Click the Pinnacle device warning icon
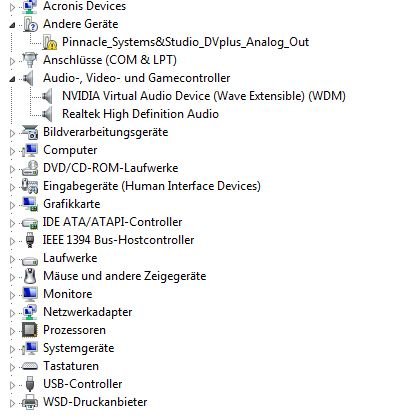413x419 pixels. 49,42
